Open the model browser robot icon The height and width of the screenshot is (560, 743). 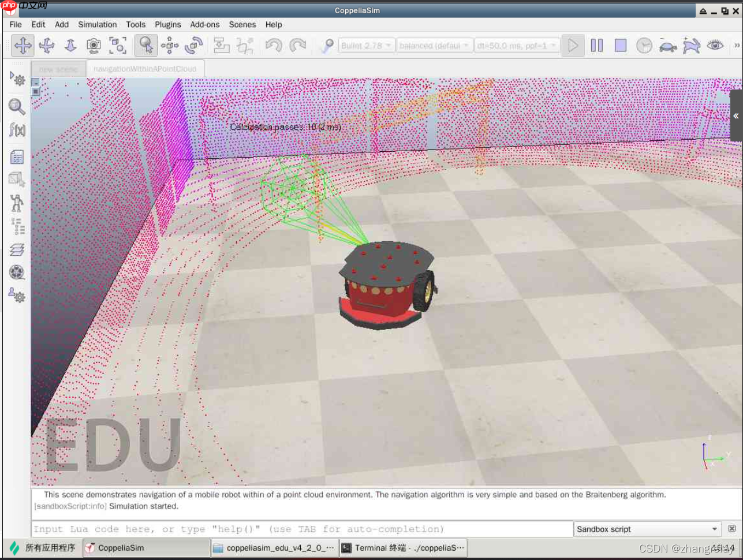coord(17,203)
